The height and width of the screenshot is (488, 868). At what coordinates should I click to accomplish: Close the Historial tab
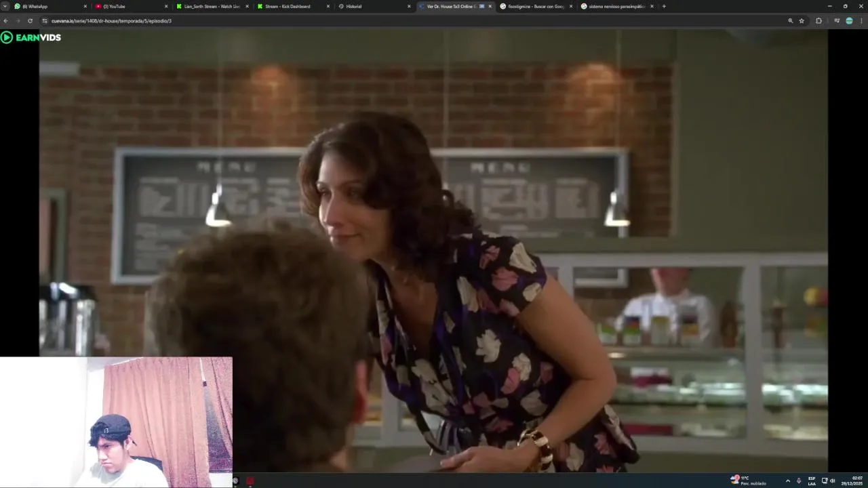(x=409, y=6)
